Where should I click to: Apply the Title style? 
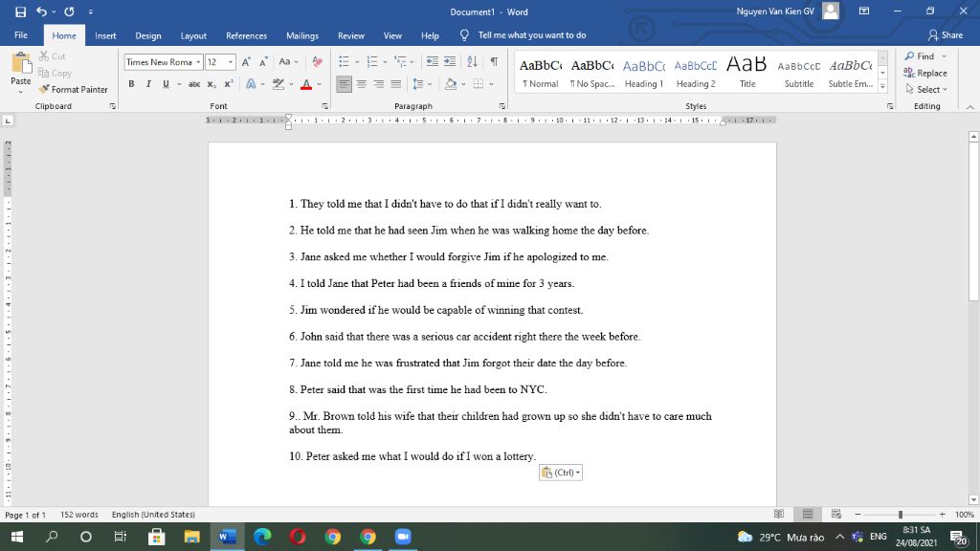coord(746,73)
